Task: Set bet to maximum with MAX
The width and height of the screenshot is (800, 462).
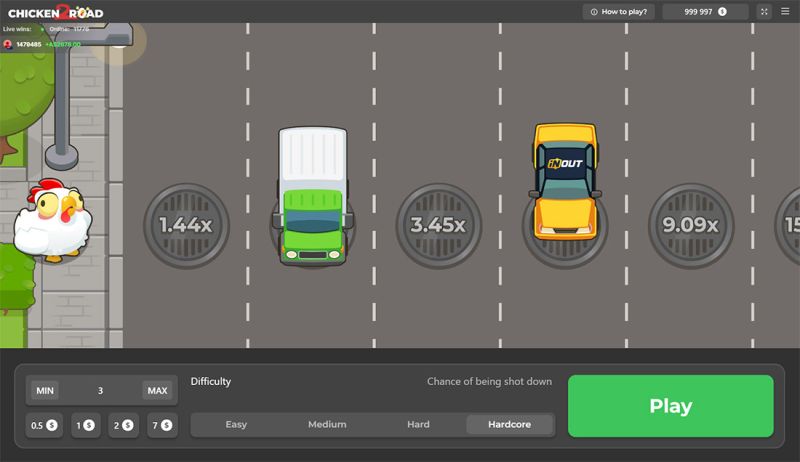Action: click(x=156, y=390)
